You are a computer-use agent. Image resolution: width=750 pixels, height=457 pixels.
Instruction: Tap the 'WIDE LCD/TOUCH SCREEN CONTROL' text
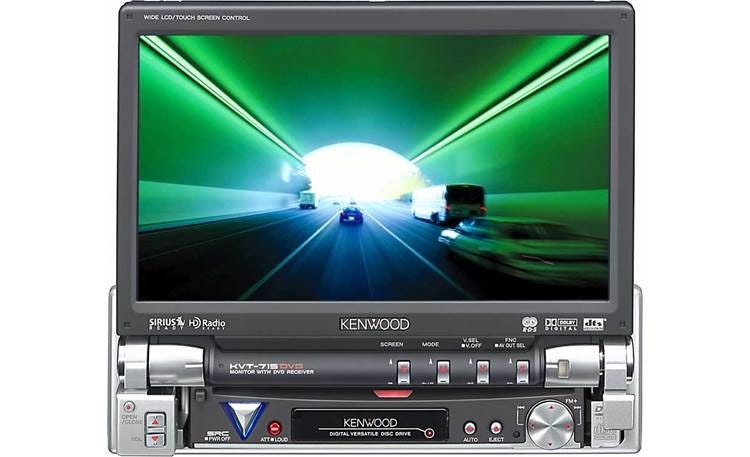pos(197,18)
